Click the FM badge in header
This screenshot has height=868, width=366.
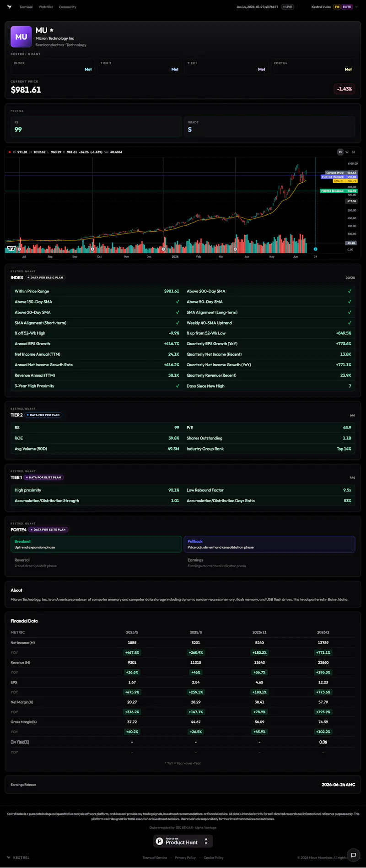coord(337,7)
